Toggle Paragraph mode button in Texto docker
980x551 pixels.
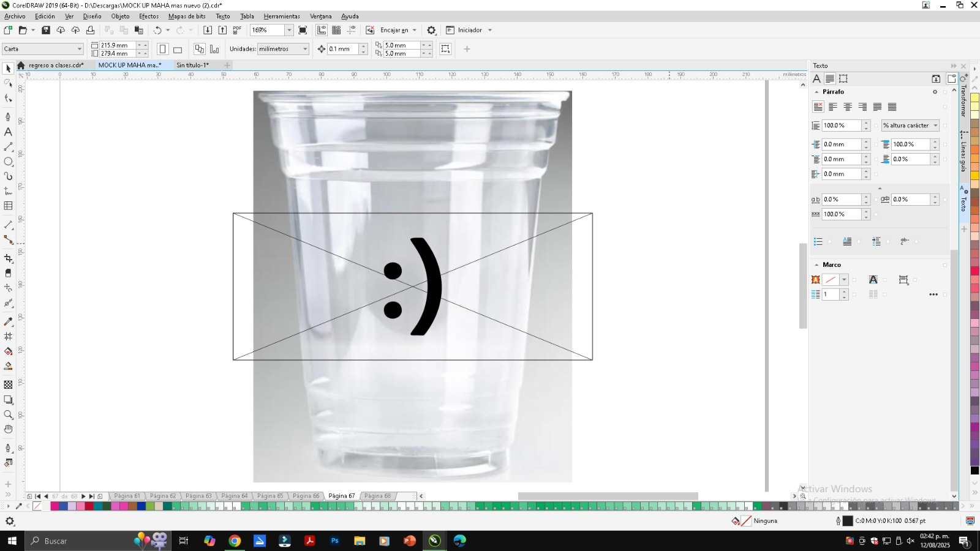[x=830, y=78]
